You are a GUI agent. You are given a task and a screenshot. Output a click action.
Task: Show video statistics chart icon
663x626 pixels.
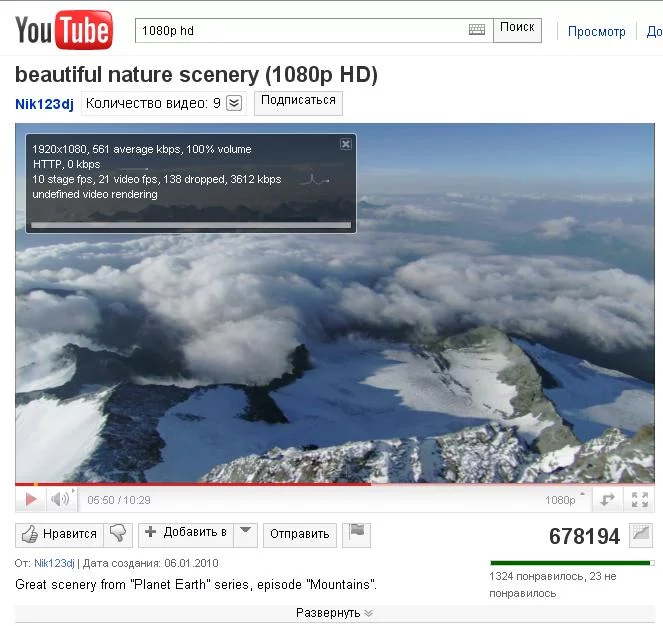click(641, 535)
